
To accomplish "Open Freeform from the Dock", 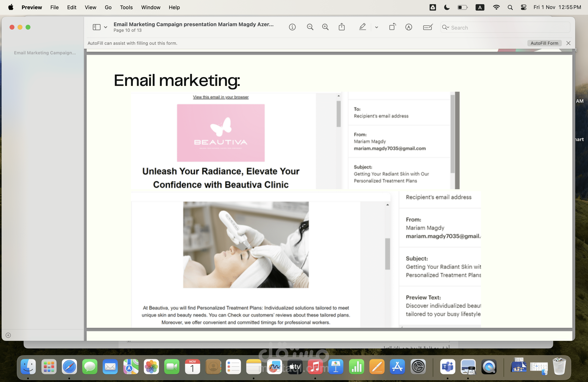I will (x=274, y=366).
